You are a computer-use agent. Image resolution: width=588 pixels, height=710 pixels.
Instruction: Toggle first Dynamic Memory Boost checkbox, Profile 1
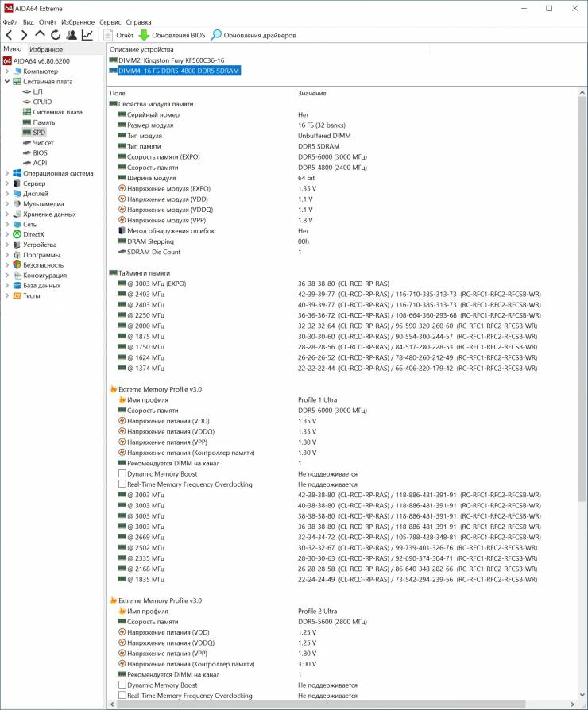[x=122, y=473]
